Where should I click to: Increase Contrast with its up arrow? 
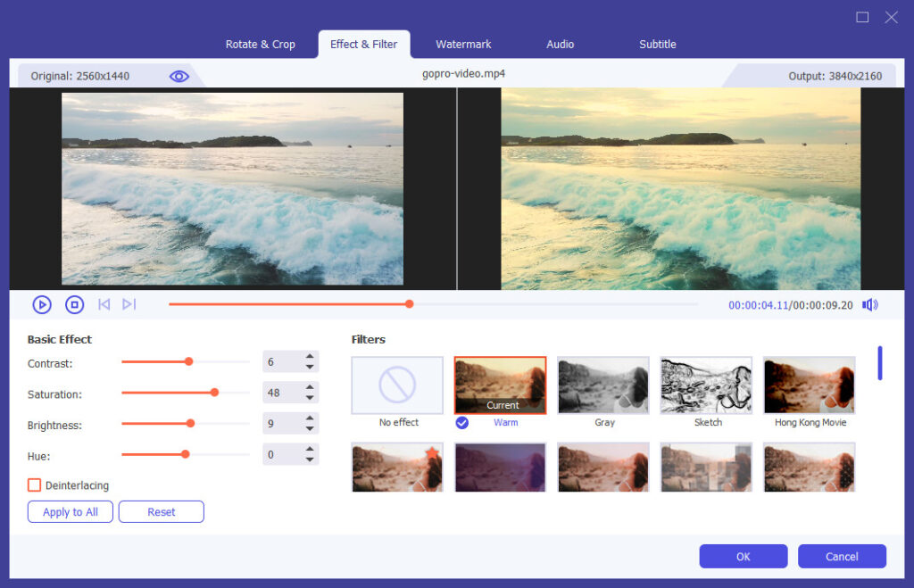(310, 356)
